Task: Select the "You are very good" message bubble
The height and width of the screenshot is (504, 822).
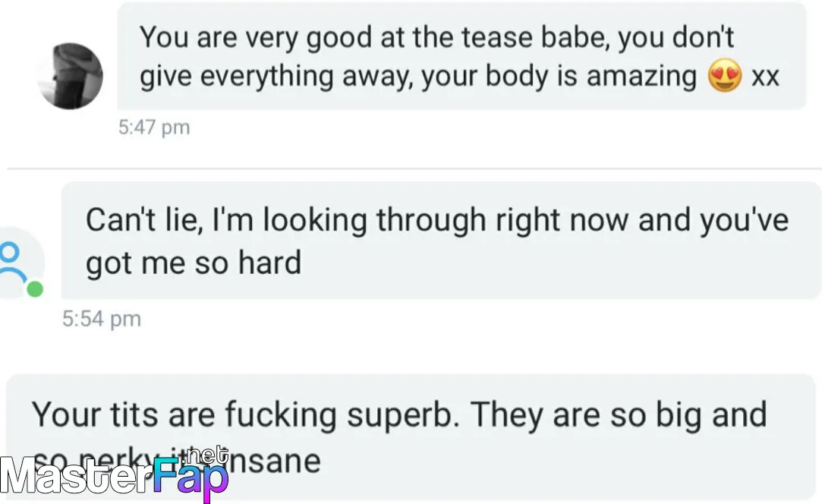Action: [x=461, y=55]
